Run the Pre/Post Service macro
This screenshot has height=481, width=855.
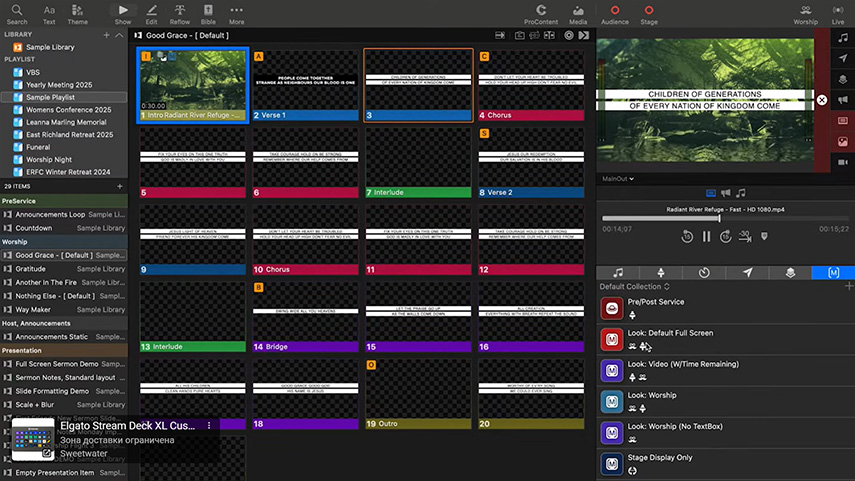[612, 308]
